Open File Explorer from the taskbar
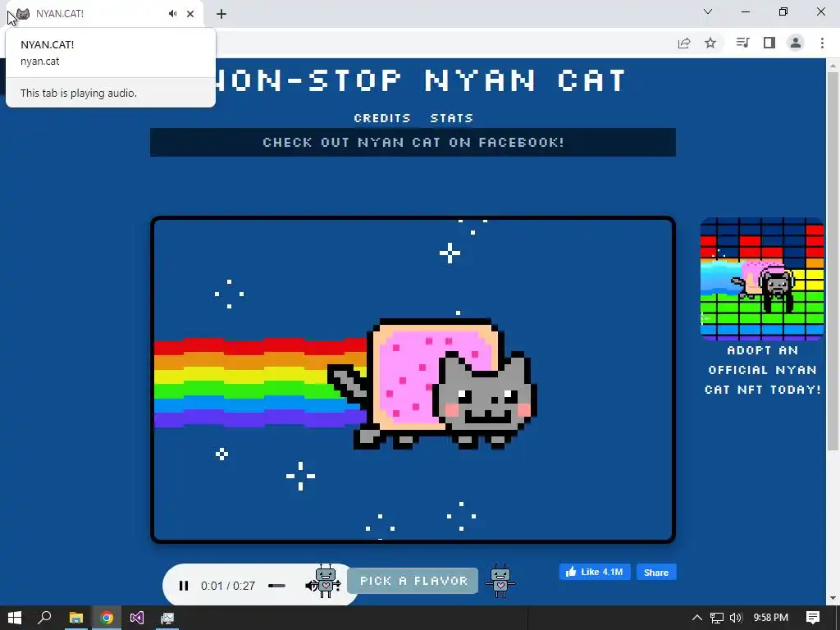840x630 pixels. (75, 618)
